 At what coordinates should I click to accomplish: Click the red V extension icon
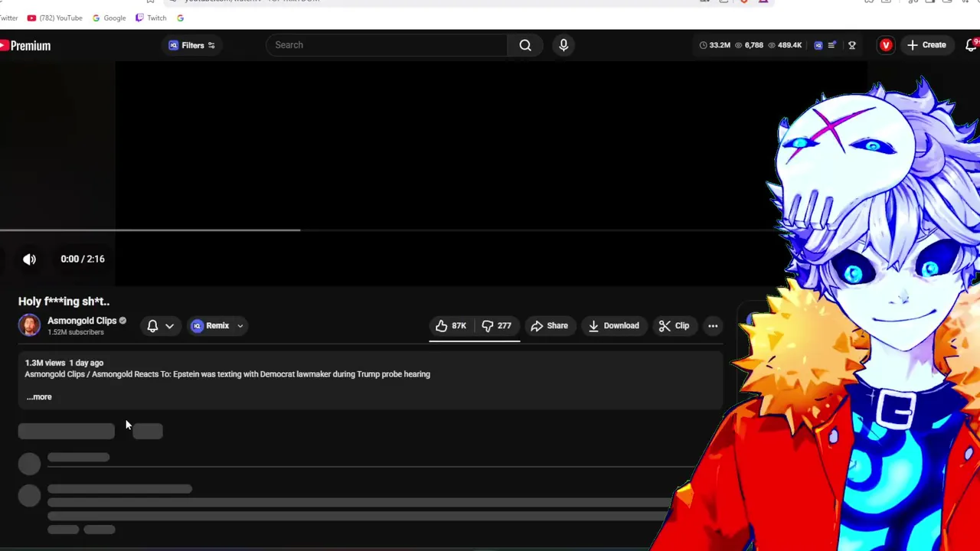point(886,45)
